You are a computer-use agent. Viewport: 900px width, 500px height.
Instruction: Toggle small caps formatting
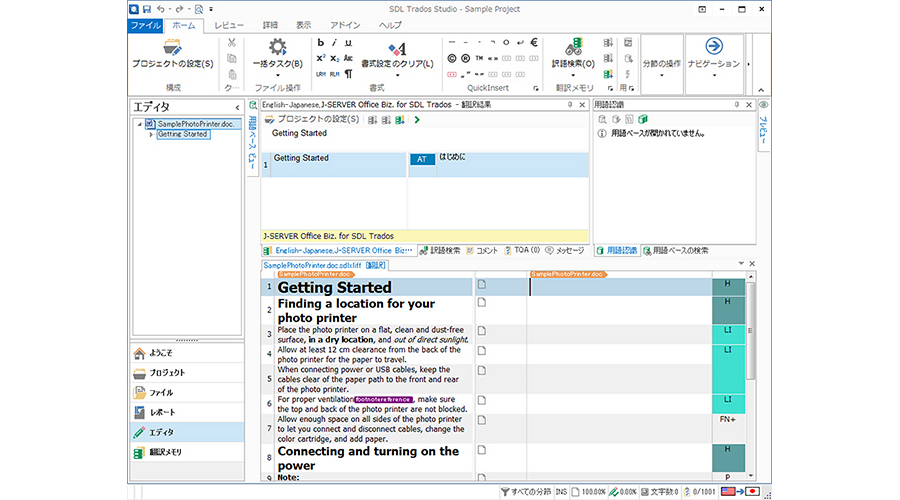pyautogui.click(x=348, y=58)
